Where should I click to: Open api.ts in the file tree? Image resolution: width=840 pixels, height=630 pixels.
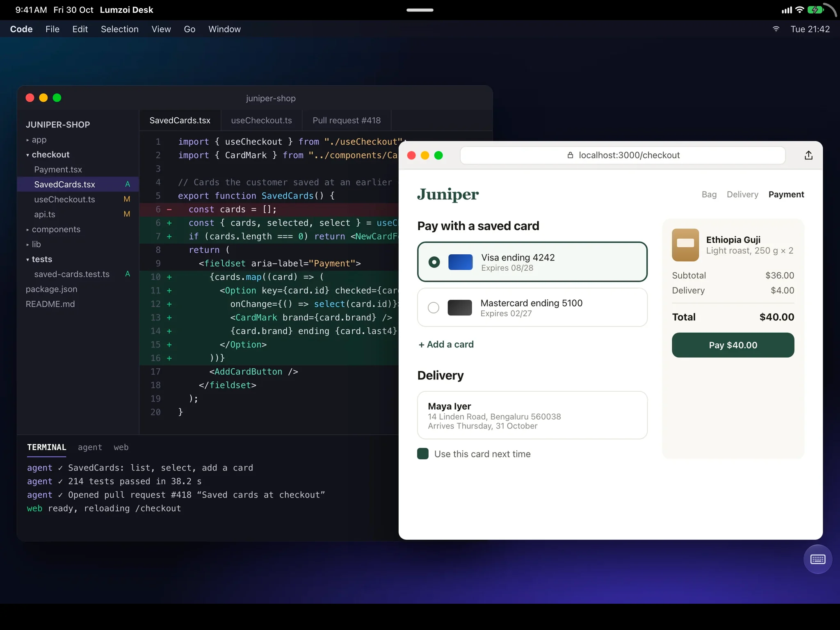78,214
